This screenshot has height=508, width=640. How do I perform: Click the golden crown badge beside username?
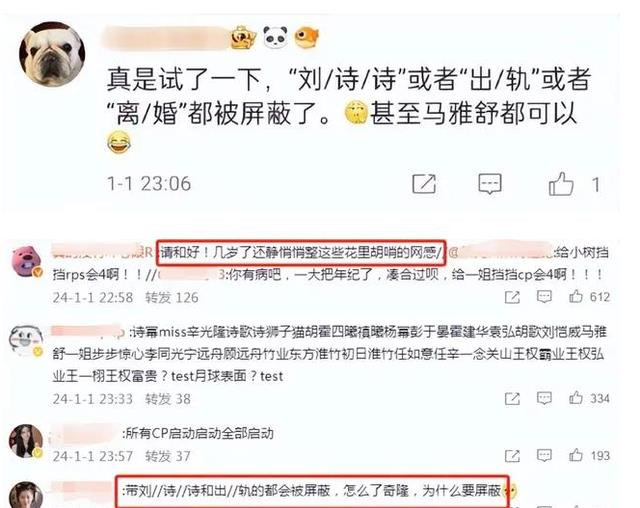coord(243,37)
